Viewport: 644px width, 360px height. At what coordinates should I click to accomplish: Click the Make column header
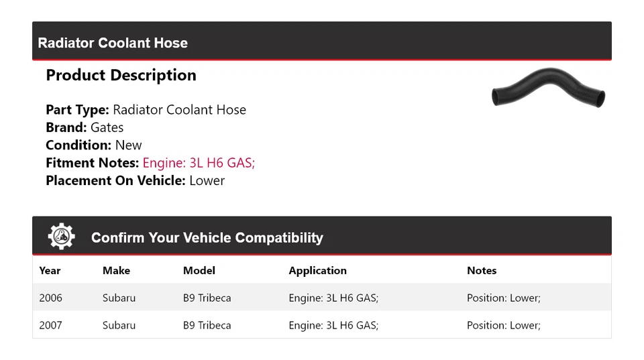116,271
